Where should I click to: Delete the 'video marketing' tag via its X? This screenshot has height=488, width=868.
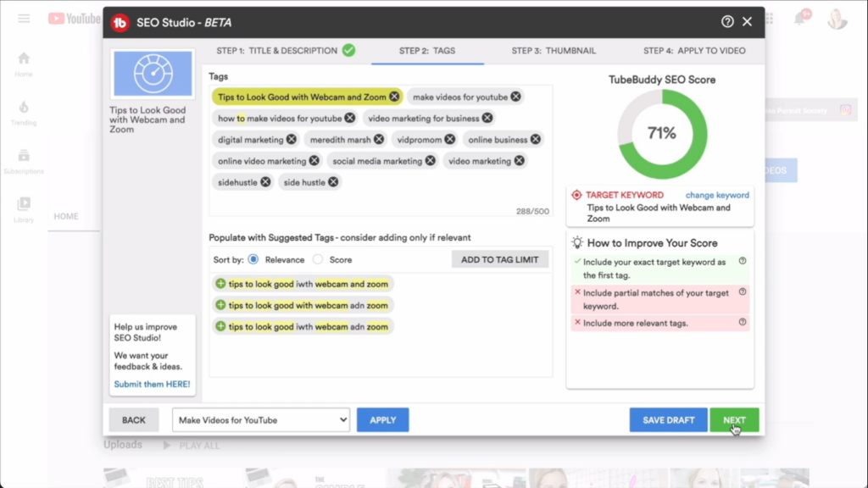tap(519, 160)
